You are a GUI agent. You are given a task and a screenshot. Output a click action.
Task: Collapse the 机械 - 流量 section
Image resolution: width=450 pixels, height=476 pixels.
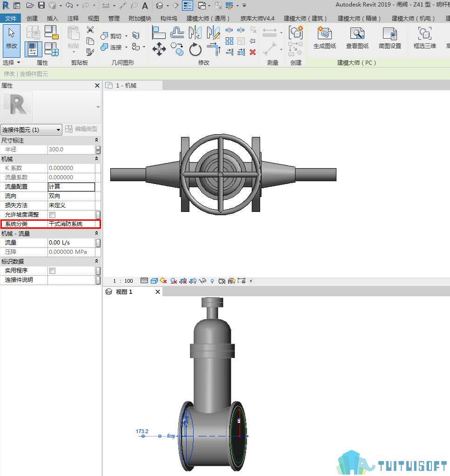[96, 233]
